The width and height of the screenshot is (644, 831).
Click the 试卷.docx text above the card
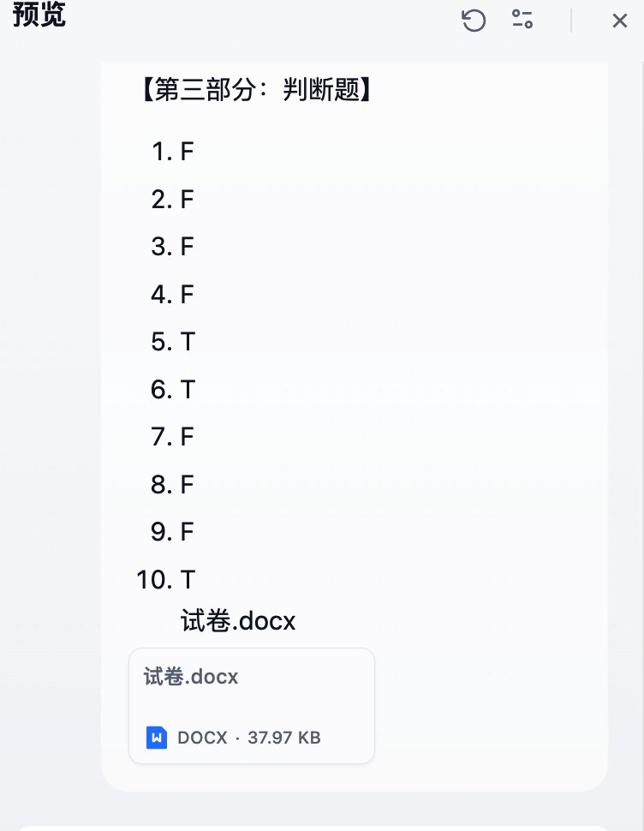click(x=236, y=621)
